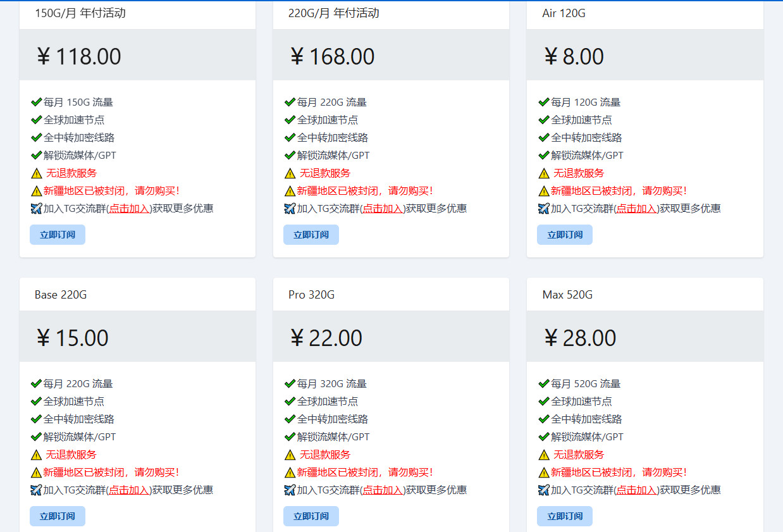Click 立即订阅 on the Max 520G card
The width and height of the screenshot is (783, 532).
(564, 516)
